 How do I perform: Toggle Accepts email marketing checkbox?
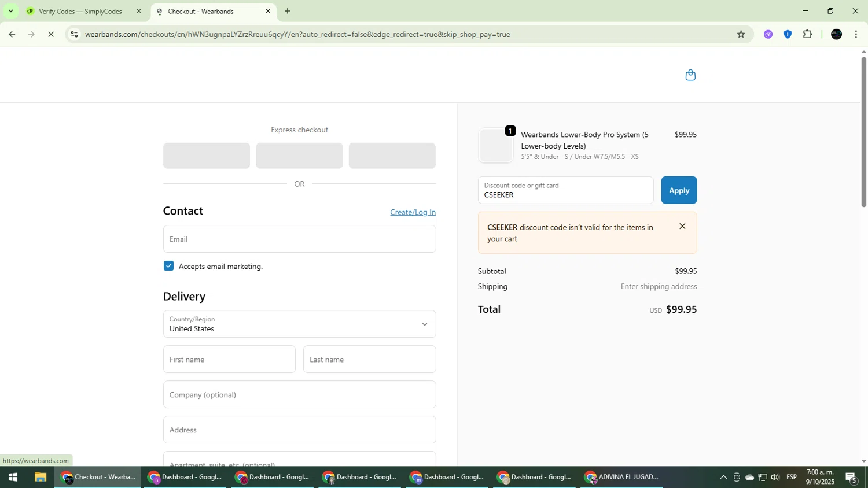click(x=168, y=266)
